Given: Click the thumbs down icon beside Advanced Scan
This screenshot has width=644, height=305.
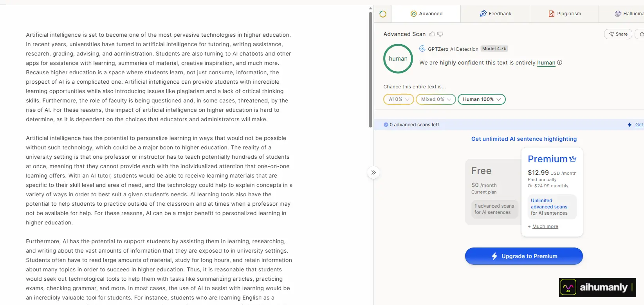Looking at the screenshot, I should [x=440, y=34].
